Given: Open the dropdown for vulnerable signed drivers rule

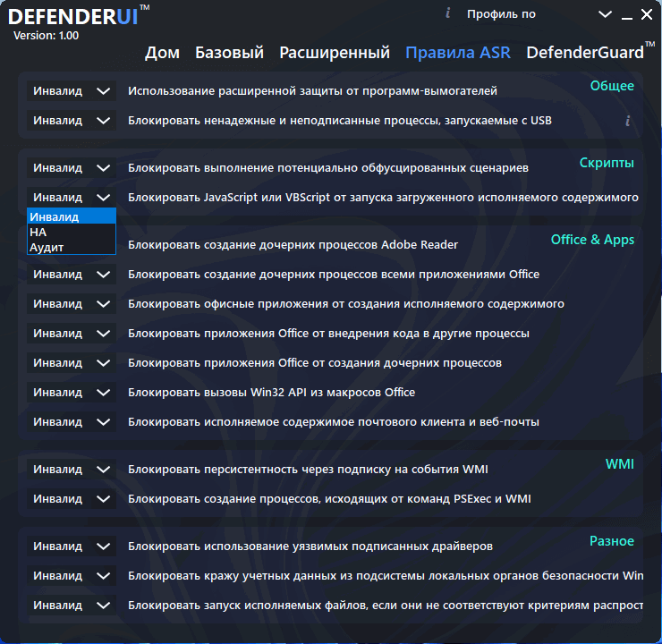Looking at the screenshot, I should [72, 547].
